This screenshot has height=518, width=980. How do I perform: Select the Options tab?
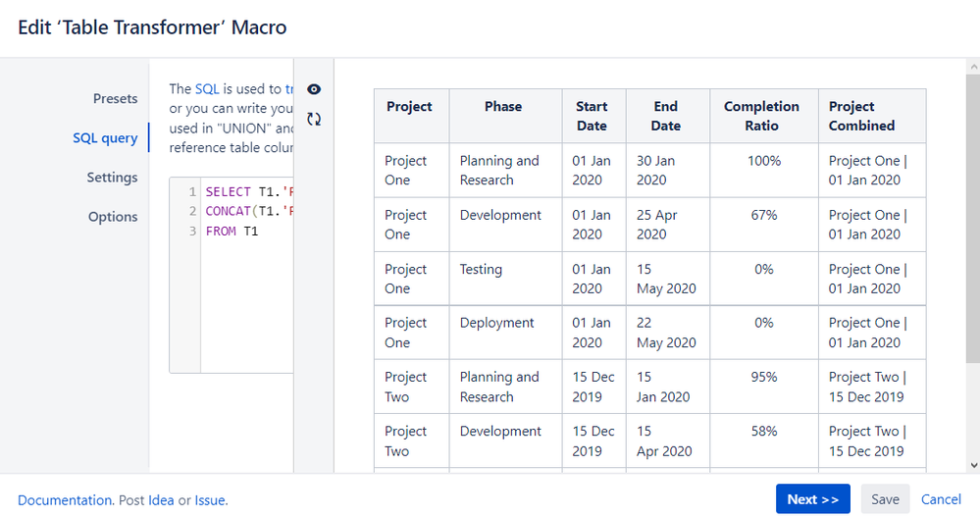pyautogui.click(x=113, y=217)
